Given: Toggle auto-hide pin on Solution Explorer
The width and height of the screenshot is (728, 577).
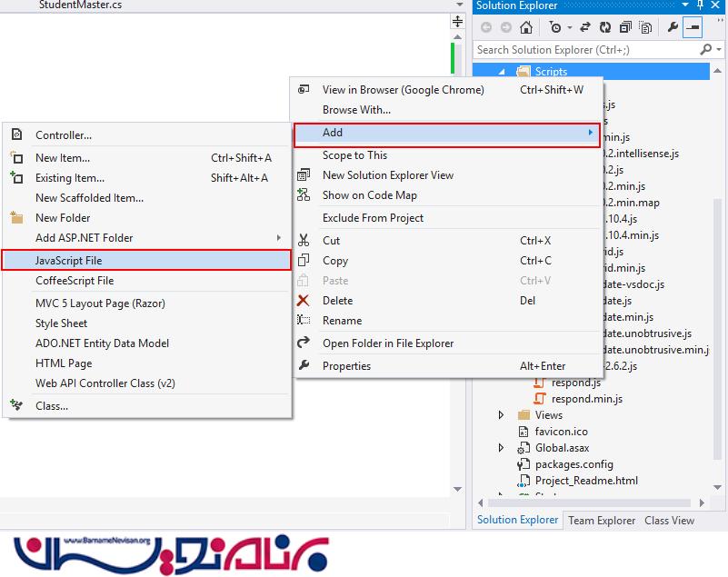Looking at the screenshot, I should pos(701,5).
